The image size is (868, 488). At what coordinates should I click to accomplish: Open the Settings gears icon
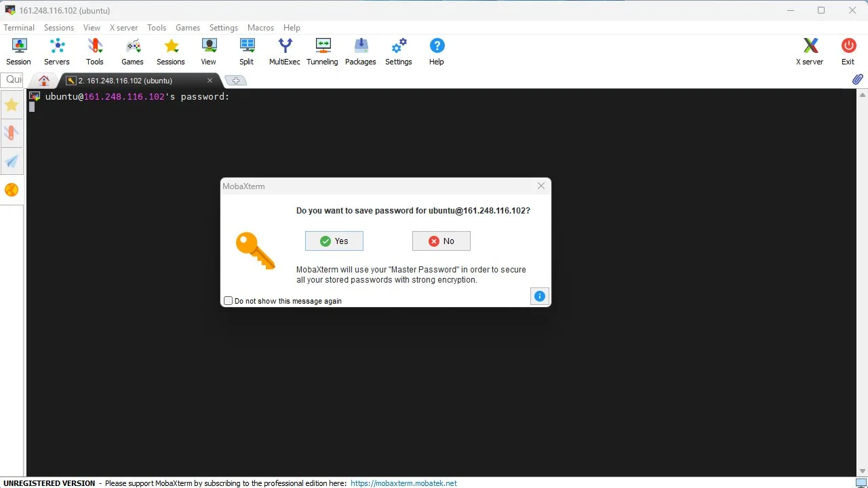pos(399,52)
